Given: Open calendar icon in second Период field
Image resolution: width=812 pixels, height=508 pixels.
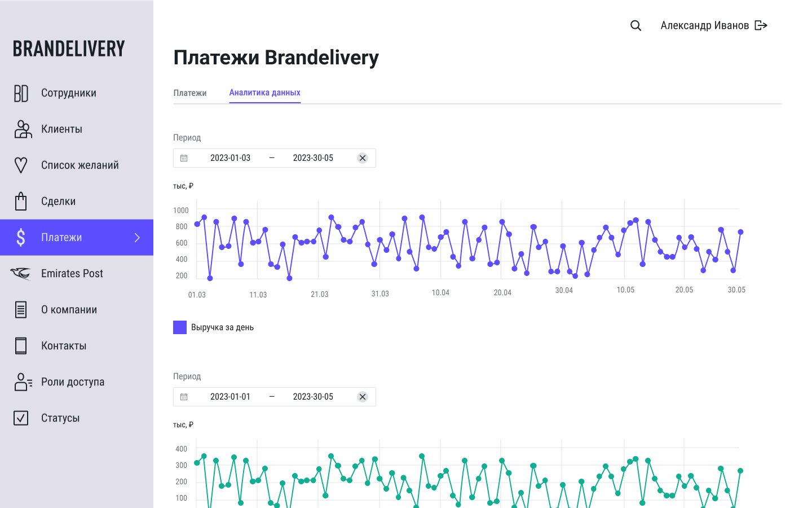Looking at the screenshot, I should (x=184, y=397).
